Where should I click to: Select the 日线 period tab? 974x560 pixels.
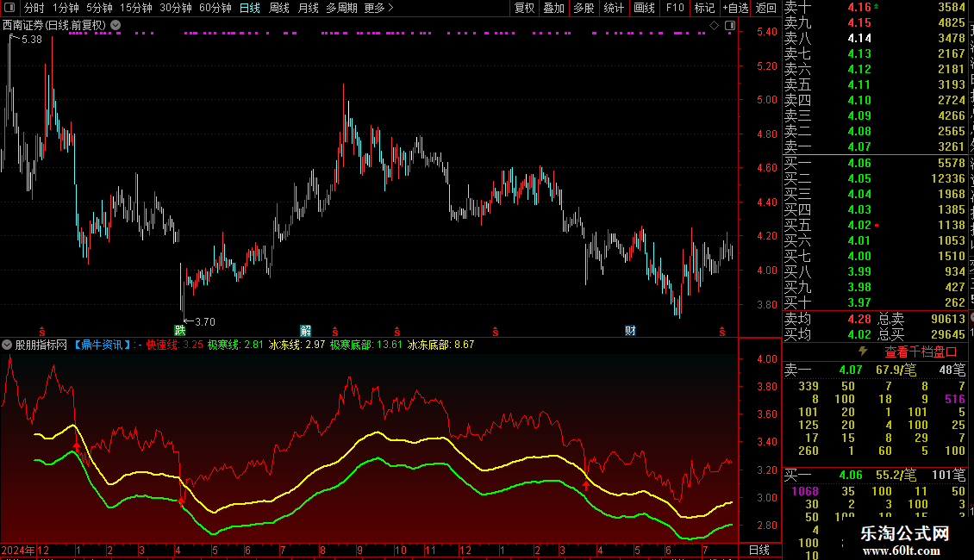(250, 8)
